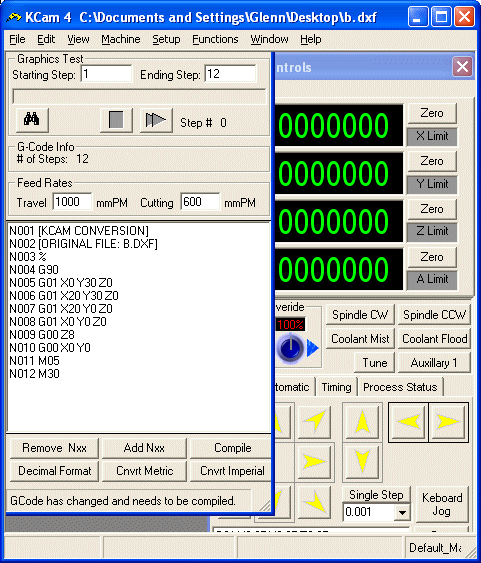This screenshot has height=563, width=481.
Task: Zero the Y axis readout
Action: 432,161
